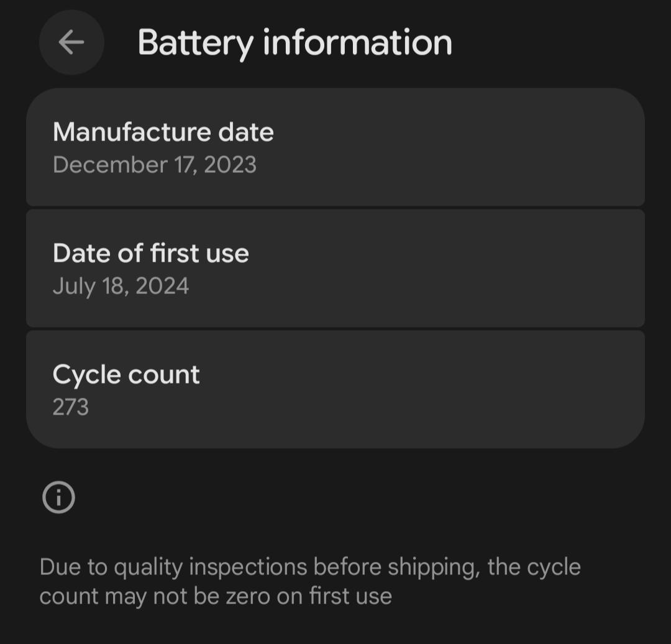This screenshot has width=671, height=644.
Task: Select the Manufacture date label
Action: point(163,132)
